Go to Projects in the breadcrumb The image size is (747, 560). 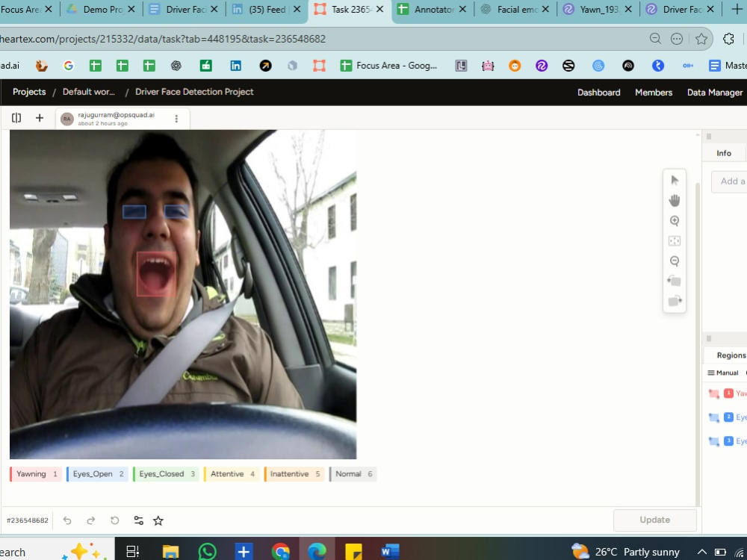pyautogui.click(x=29, y=92)
